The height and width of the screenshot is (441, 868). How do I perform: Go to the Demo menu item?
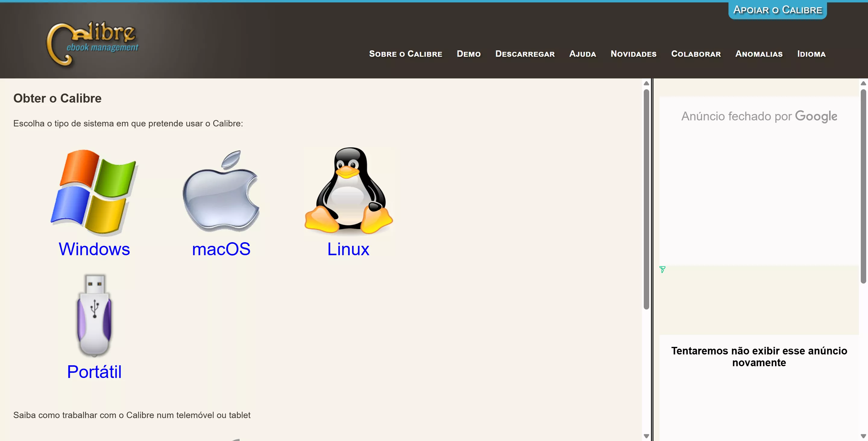468,54
